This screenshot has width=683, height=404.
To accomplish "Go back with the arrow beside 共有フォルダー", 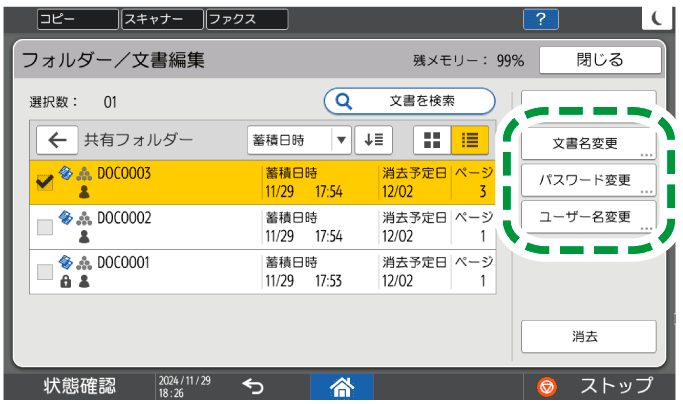I will tap(57, 140).
